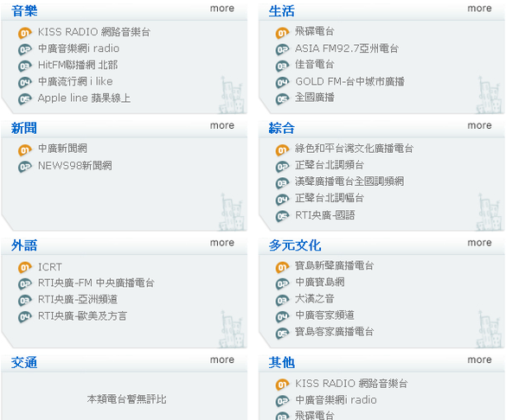
Task: Click the 05 badge beside 寶島客家廣播電台
Action: [282, 334]
